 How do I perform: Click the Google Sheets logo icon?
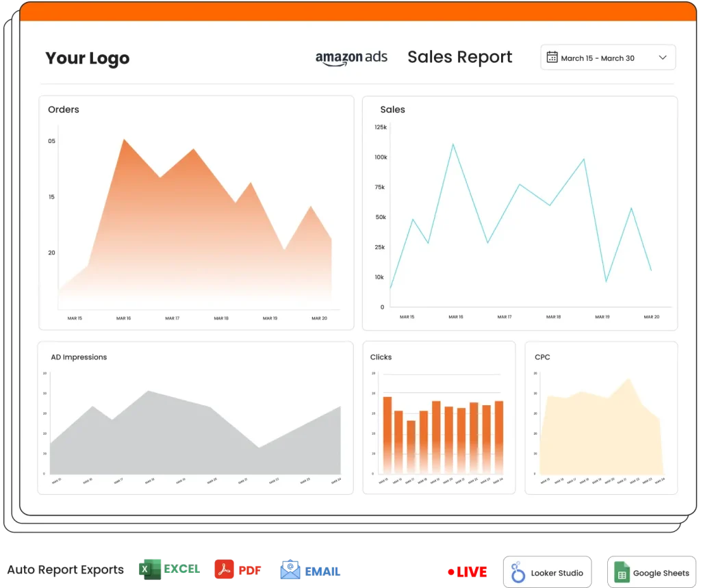tap(622, 573)
